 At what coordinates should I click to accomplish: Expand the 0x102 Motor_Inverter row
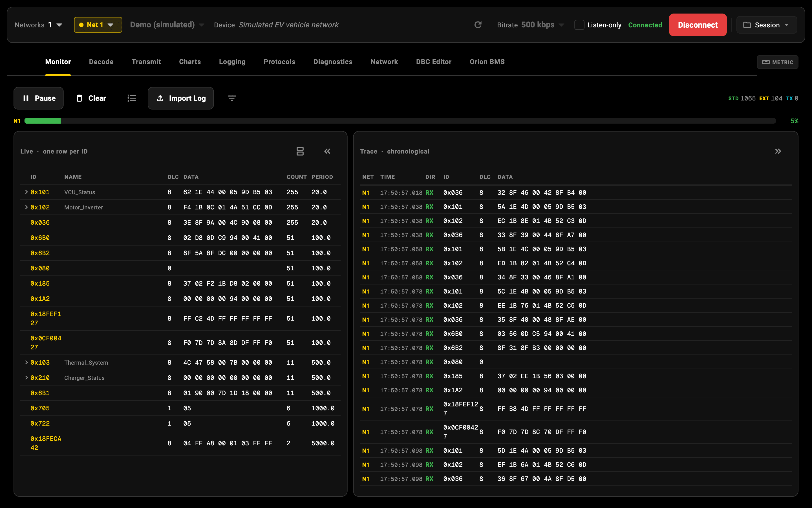[x=26, y=207]
